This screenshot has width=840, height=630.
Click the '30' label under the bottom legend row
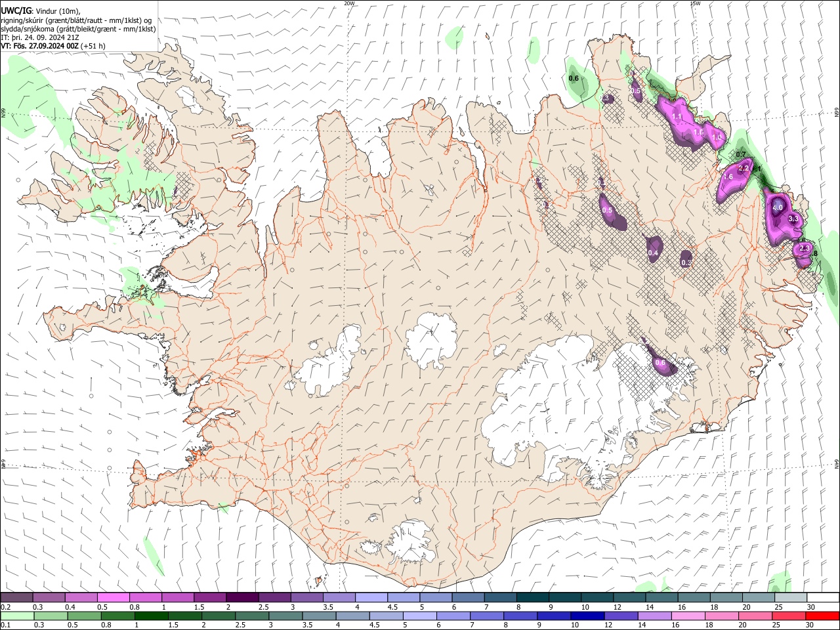click(810, 625)
